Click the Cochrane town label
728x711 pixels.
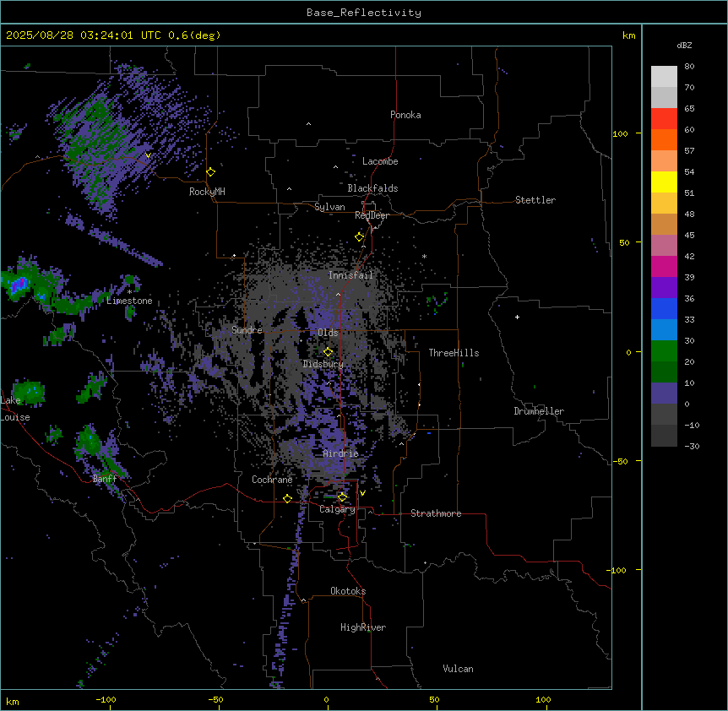272,480
